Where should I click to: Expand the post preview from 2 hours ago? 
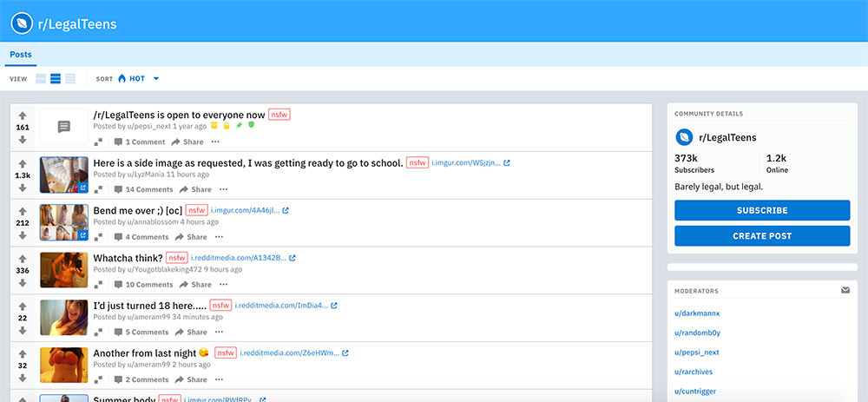pos(98,379)
